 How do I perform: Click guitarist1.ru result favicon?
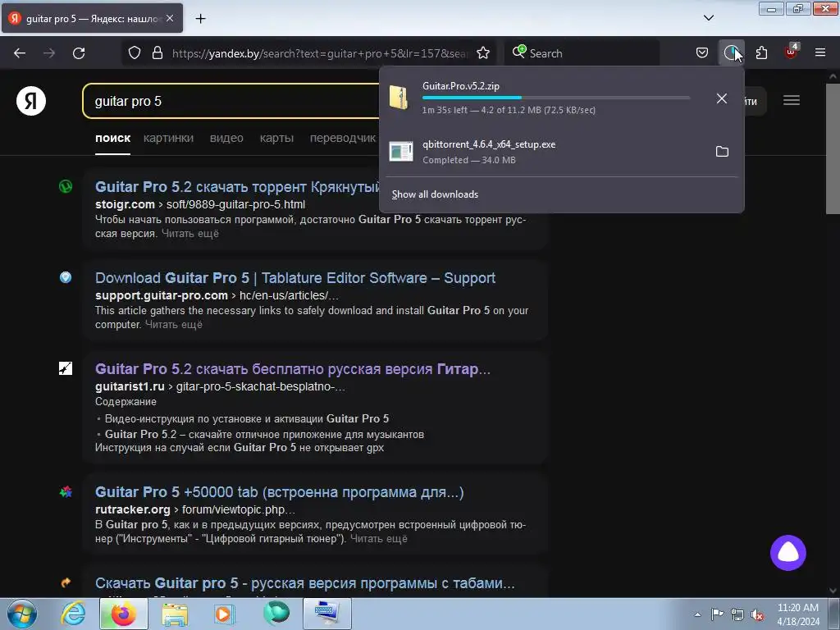[66, 368]
